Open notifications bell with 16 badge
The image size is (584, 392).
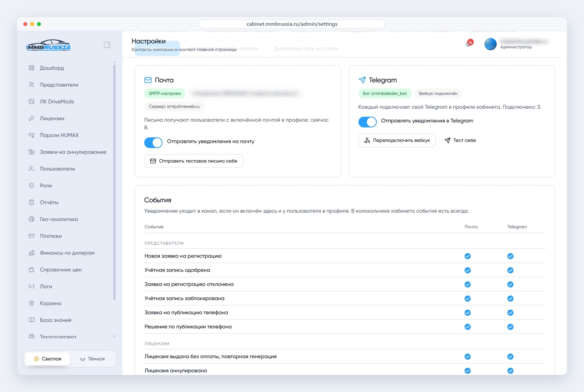pyautogui.click(x=469, y=44)
